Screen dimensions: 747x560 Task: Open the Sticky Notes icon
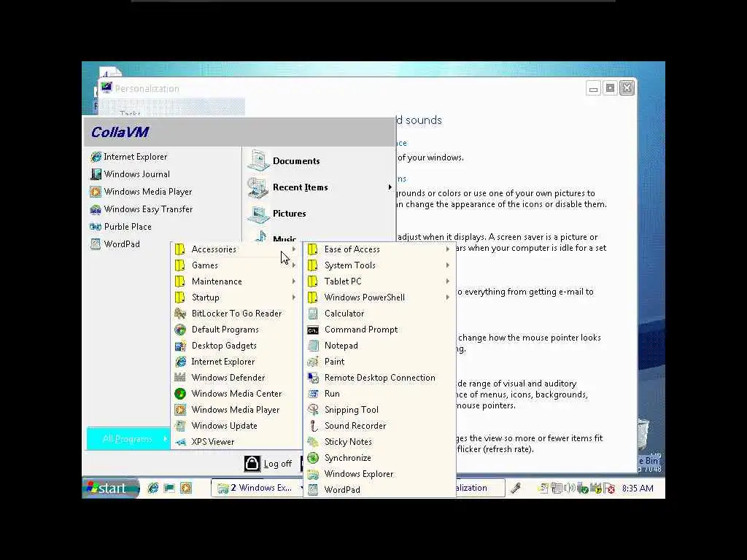(x=313, y=442)
